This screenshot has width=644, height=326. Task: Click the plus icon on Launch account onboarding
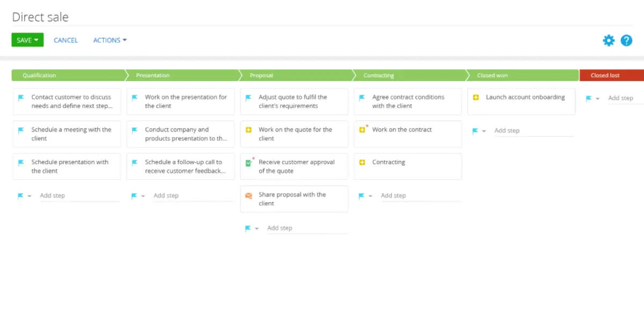tap(476, 98)
